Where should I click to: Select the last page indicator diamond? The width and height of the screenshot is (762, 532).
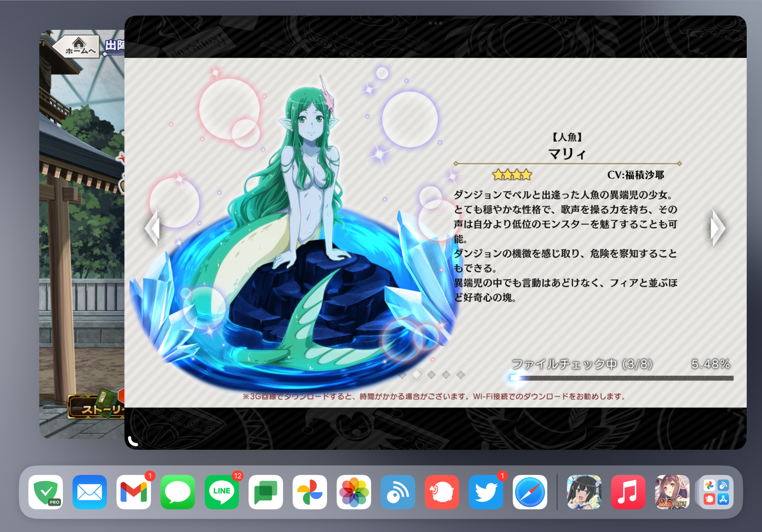[461, 375]
